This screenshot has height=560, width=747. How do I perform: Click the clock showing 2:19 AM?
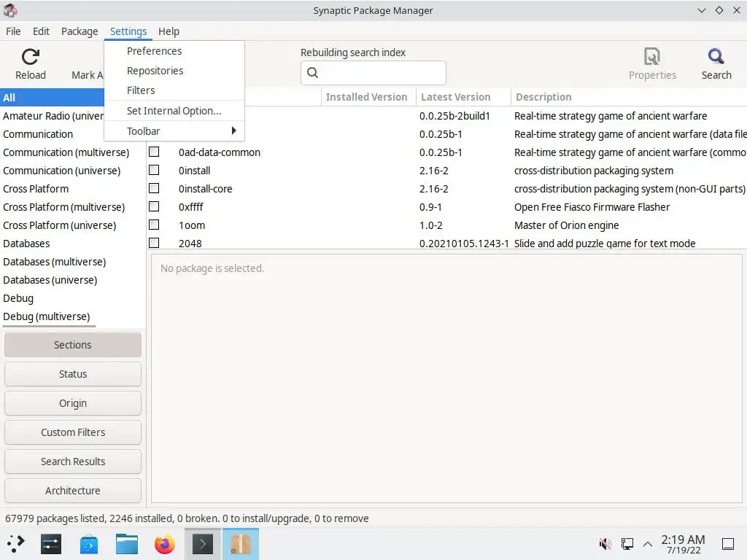click(x=683, y=544)
